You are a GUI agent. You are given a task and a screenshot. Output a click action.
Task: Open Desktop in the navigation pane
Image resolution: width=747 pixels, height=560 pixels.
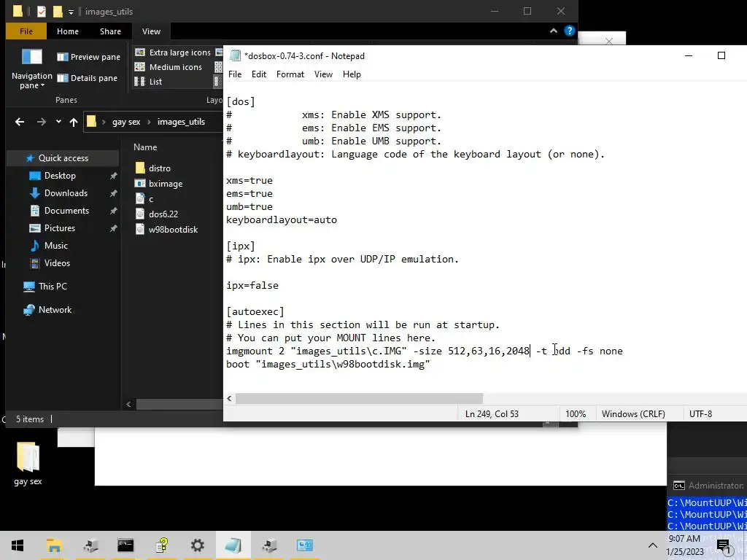pos(60,176)
